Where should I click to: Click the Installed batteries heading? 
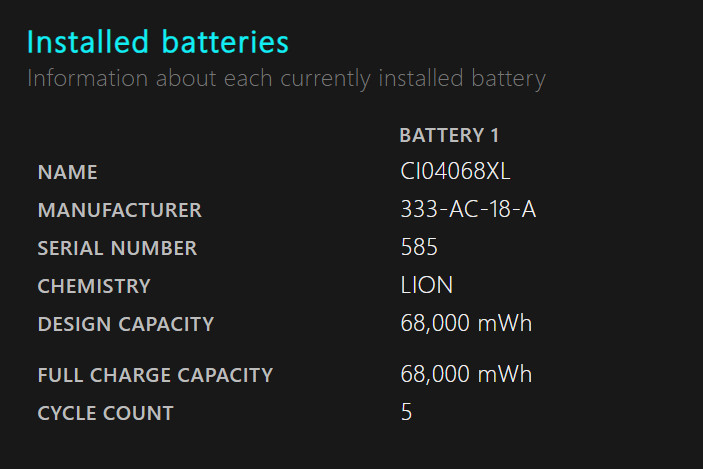pyautogui.click(x=157, y=42)
